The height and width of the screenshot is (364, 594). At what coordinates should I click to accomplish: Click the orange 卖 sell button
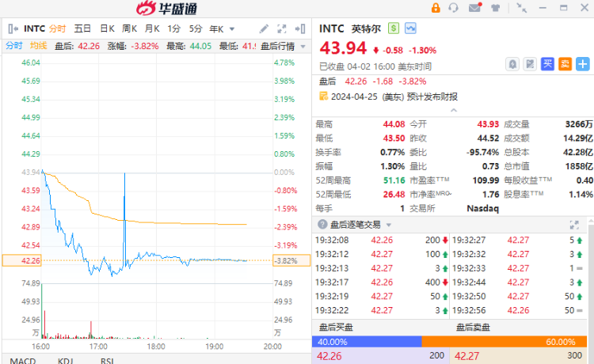coord(565,64)
